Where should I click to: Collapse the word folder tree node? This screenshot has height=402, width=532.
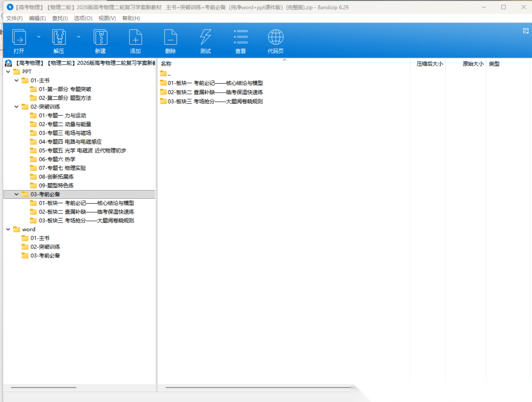point(8,229)
